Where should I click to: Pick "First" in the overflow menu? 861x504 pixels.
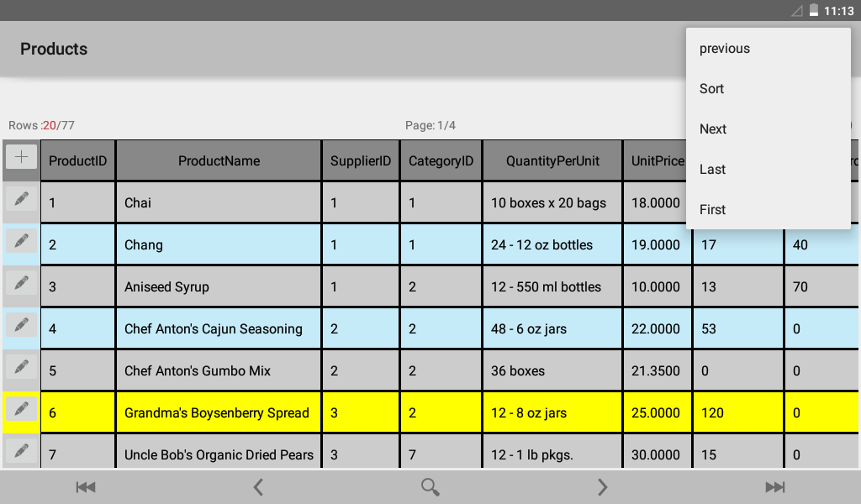(x=713, y=210)
